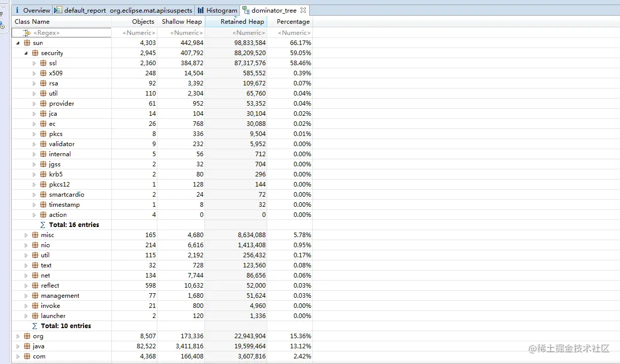
Task: Expand the x509 package node
Action: [x=34, y=73]
